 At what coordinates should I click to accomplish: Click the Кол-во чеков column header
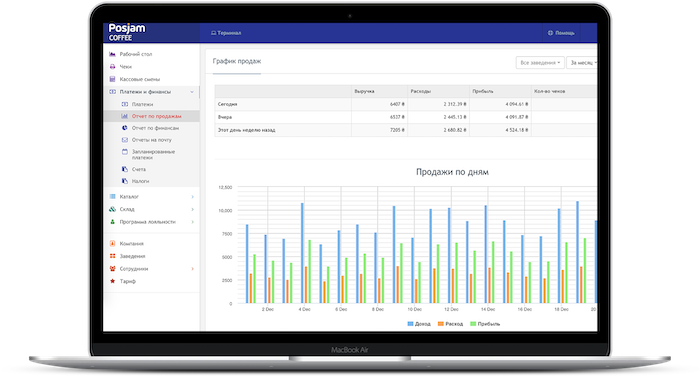(550, 92)
